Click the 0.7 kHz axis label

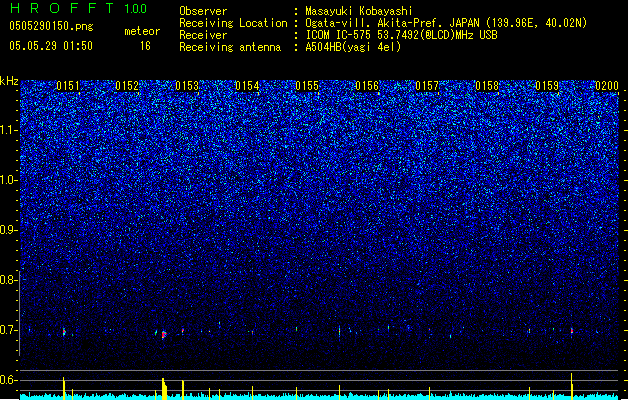[x=9, y=330]
